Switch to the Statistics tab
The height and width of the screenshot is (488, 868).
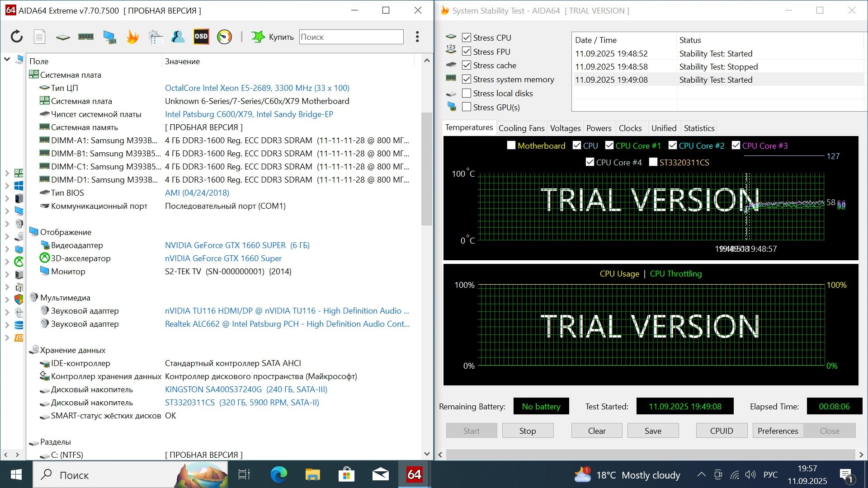pos(699,128)
